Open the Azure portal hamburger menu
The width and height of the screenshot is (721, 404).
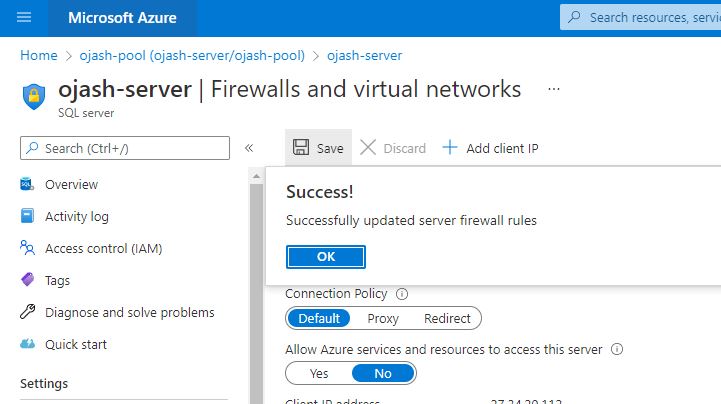click(x=24, y=17)
